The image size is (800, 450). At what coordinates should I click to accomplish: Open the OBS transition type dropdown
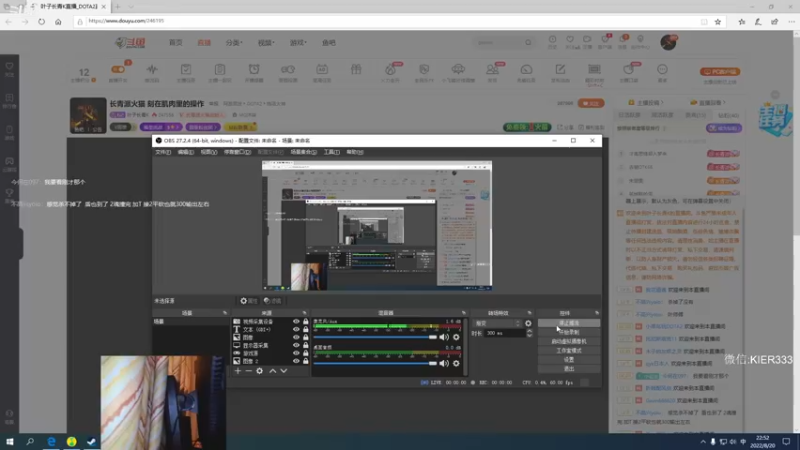pyautogui.click(x=497, y=323)
